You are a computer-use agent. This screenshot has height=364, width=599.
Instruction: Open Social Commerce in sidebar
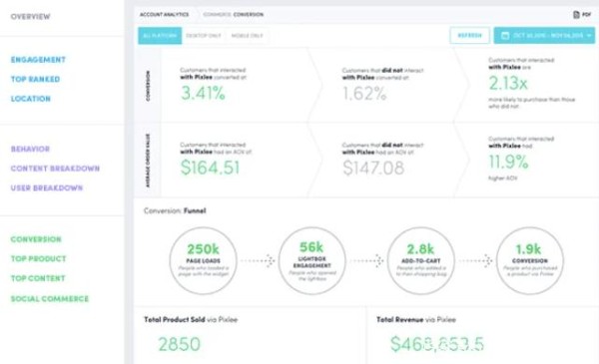pyautogui.click(x=50, y=299)
